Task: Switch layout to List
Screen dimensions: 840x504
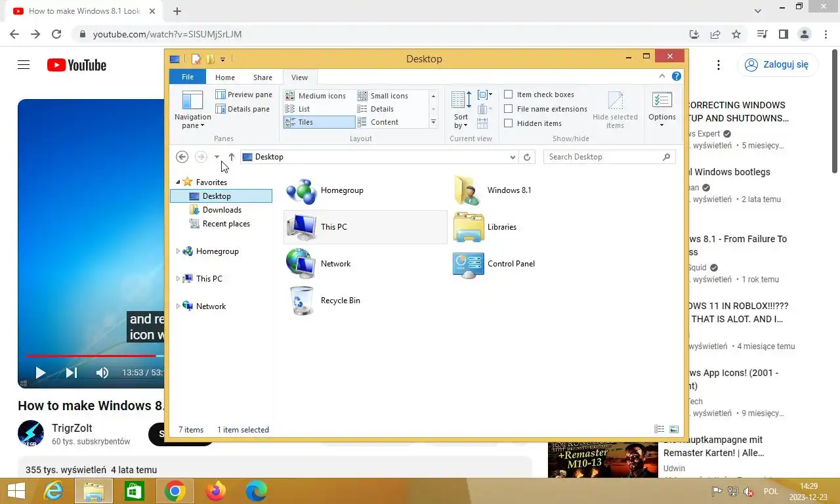Action: pyautogui.click(x=297, y=109)
